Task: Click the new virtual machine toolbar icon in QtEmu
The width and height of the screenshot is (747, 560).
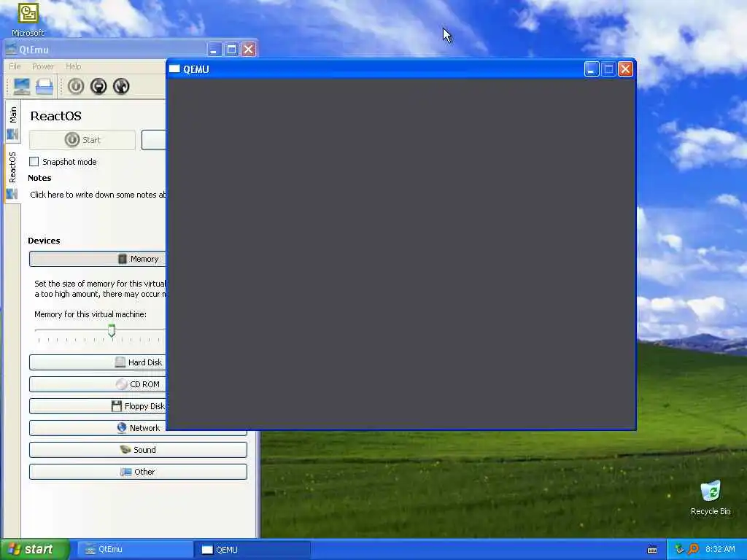Action: (22, 86)
